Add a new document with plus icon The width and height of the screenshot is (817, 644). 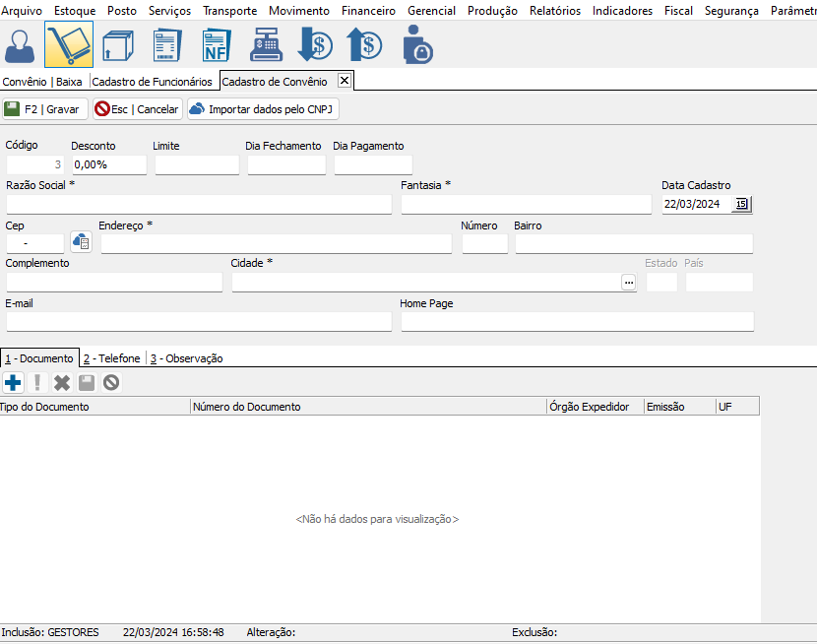13,382
